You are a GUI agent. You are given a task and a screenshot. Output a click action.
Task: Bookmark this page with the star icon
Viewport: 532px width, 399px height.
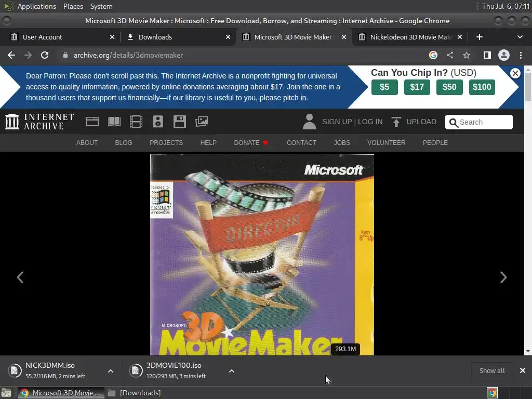coord(467,55)
